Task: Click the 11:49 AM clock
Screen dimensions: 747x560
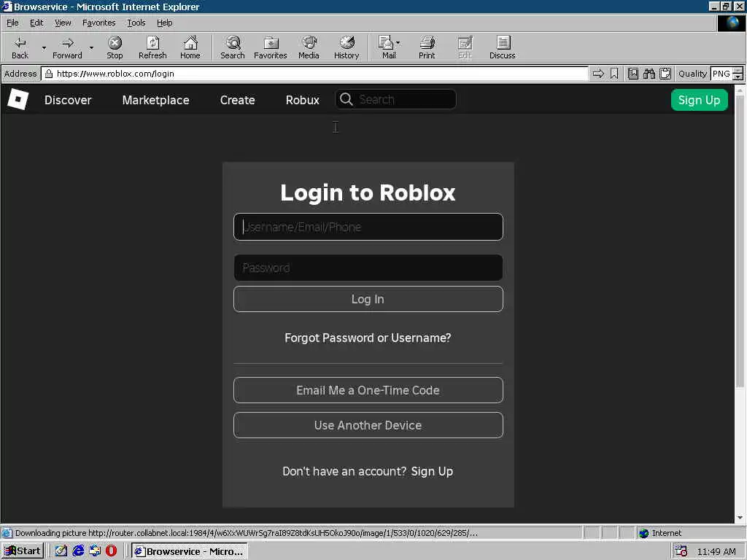Action: pos(716,551)
